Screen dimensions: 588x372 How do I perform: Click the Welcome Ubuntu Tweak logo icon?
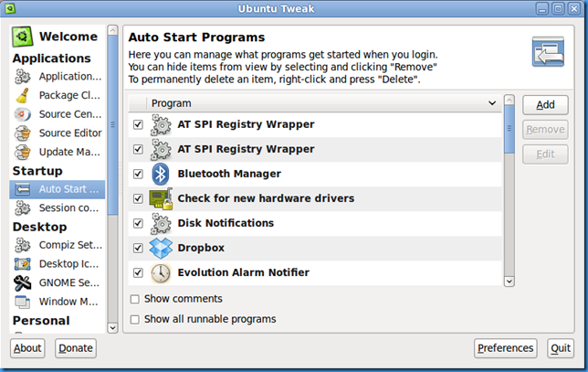22,37
